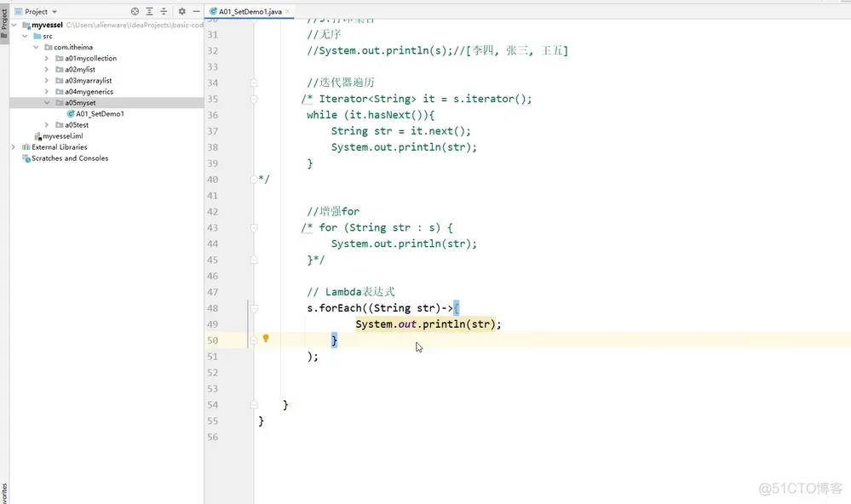
Task: Fold the comment block at line 34
Action: coord(254,83)
